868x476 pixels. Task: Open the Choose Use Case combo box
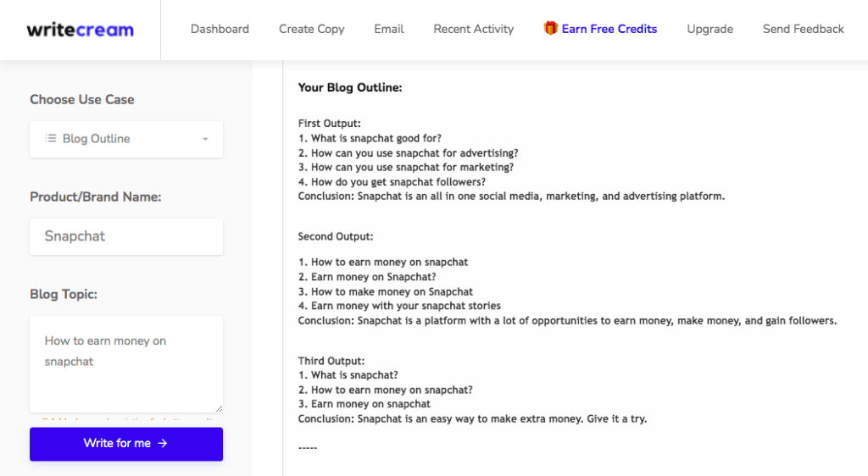coord(126,139)
